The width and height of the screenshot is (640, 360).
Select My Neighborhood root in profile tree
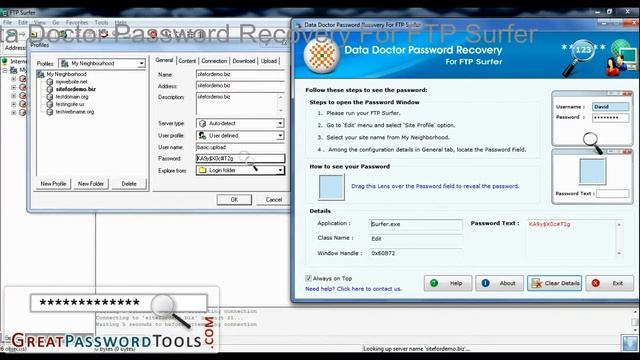pos(66,74)
